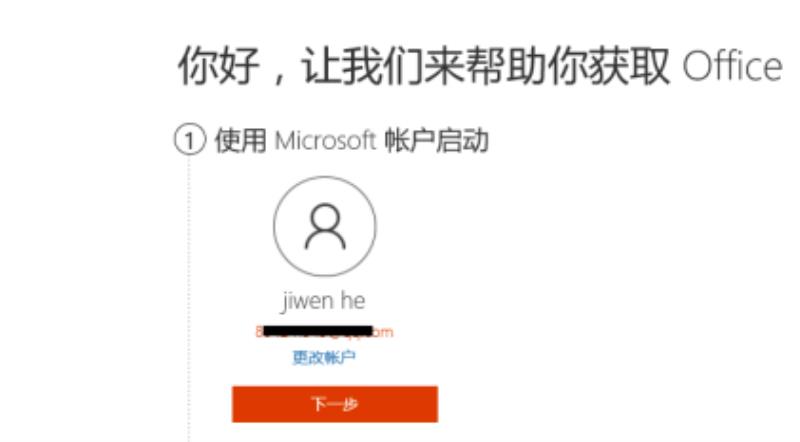Click the 使用 text beside the step number
This screenshot has width=800, height=442.
tap(240, 140)
